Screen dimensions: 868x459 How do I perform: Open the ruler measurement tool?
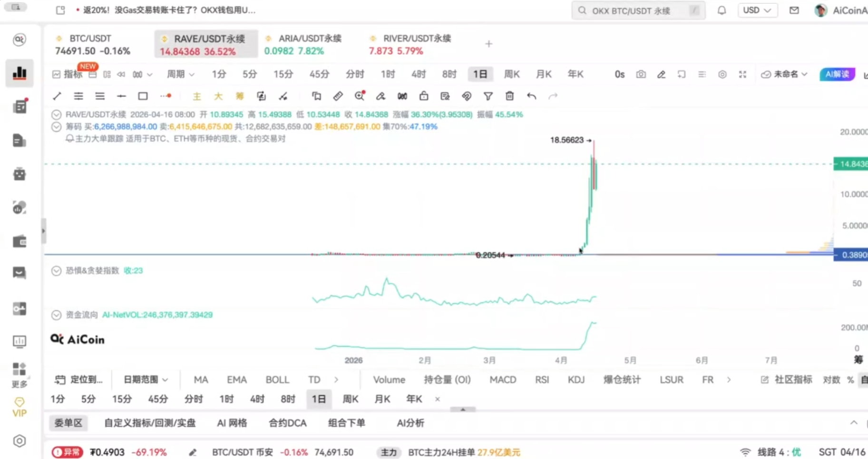click(x=338, y=96)
